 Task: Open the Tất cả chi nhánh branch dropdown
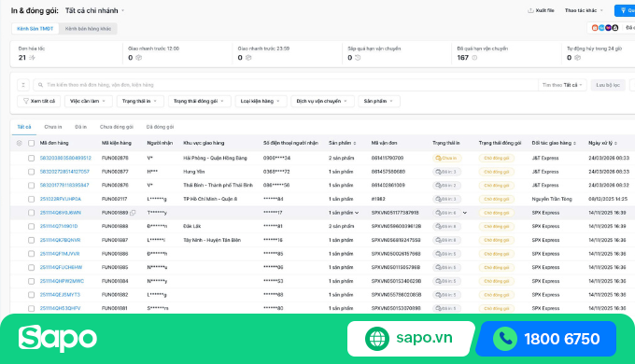(94, 10)
